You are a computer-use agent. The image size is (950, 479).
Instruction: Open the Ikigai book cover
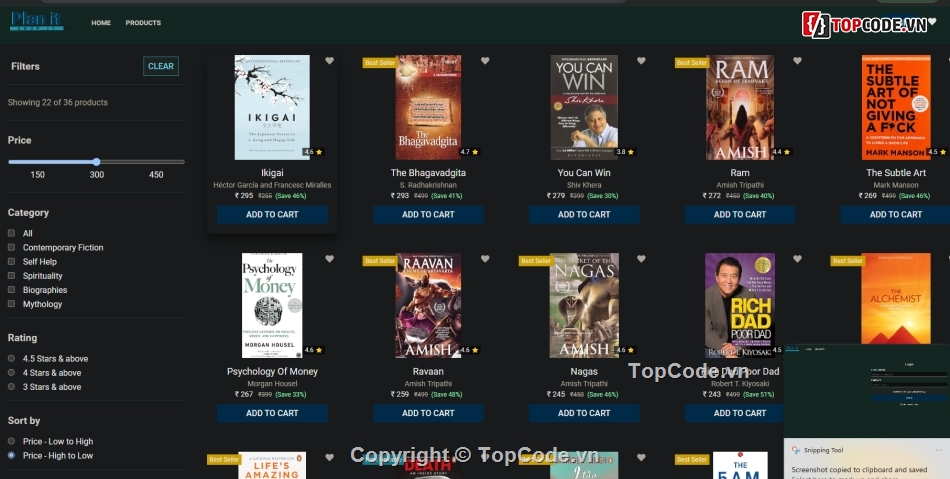click(x=272, y=107)
